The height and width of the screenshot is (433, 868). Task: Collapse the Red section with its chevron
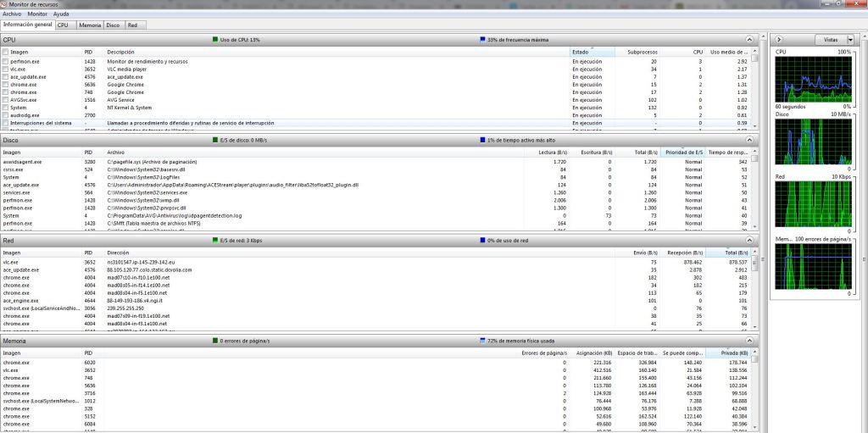click(749, 241)
